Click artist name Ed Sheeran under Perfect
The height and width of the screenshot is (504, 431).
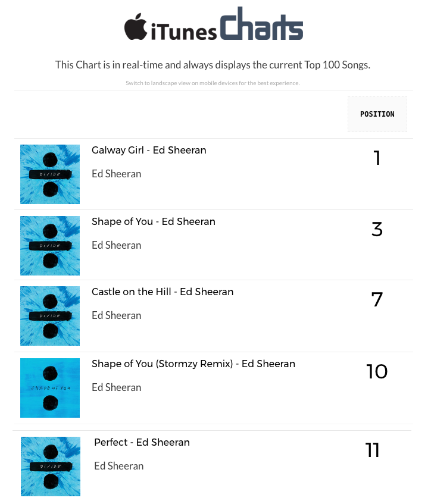click(x=118, y=466)
